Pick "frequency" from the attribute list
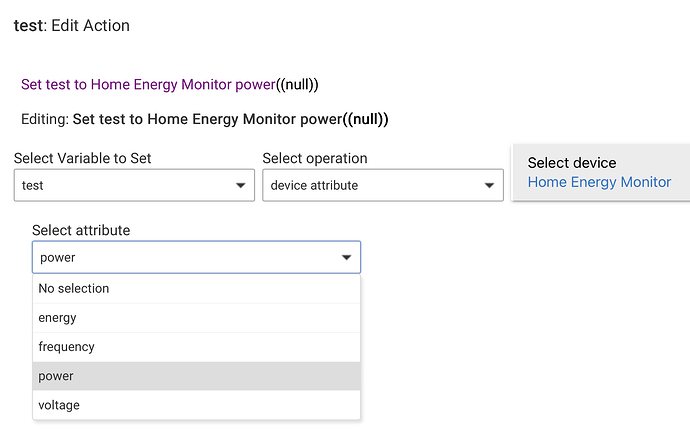The image size is (690, 434). click(x=66, y=347)
